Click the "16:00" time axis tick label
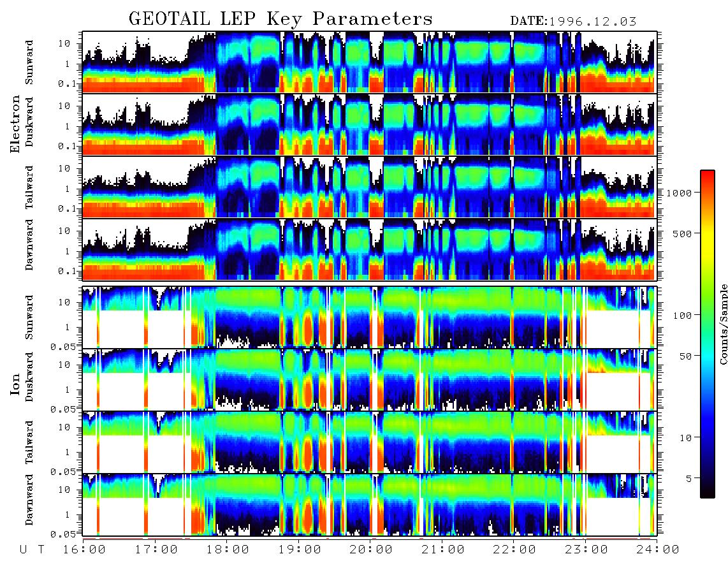 tap(85, 550)
